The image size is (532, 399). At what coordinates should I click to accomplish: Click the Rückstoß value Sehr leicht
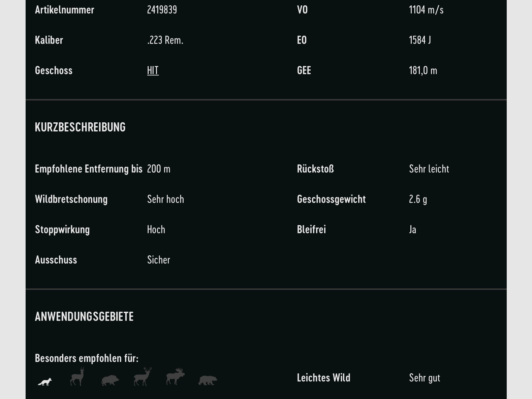point(429,169)
